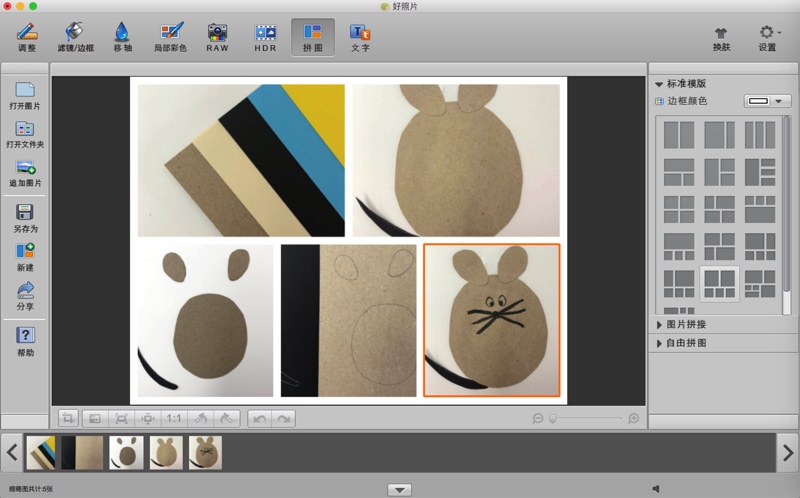Click the zoom in magnifier
The width and height of the screenshot is (800, 498).
pos(633,418)
